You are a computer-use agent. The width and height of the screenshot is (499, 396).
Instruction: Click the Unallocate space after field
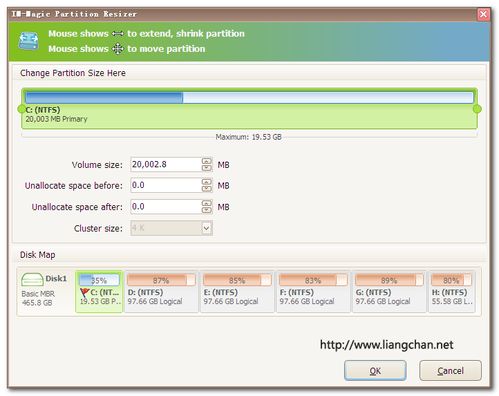tap(166, 207)
